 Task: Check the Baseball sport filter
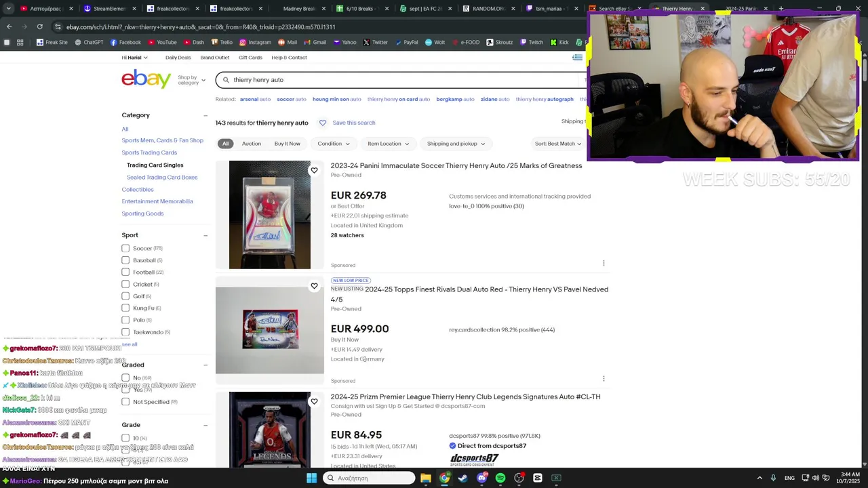click(x=125, y=260)
